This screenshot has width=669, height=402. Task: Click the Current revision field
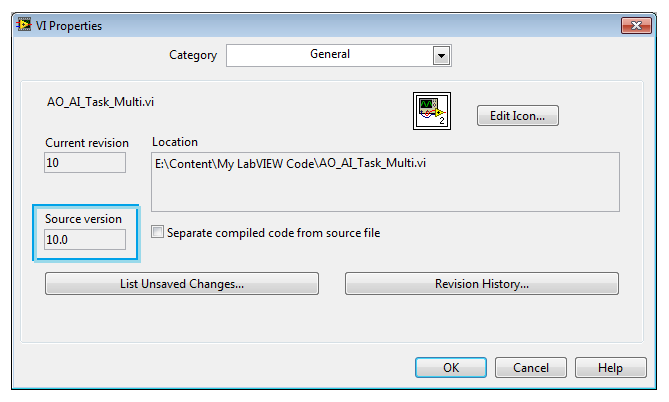click(x=85, y=163)
